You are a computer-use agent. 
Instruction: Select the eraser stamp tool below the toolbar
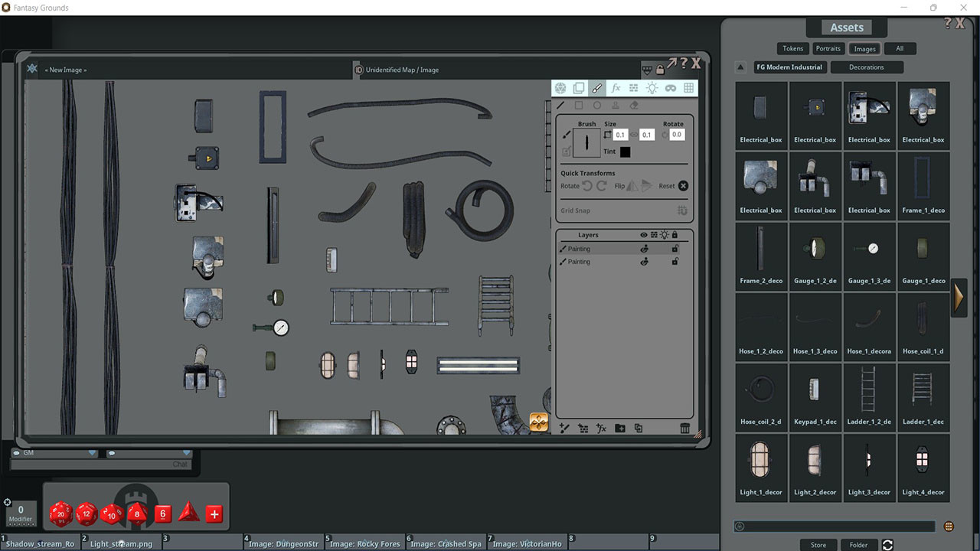coord(634,106)
